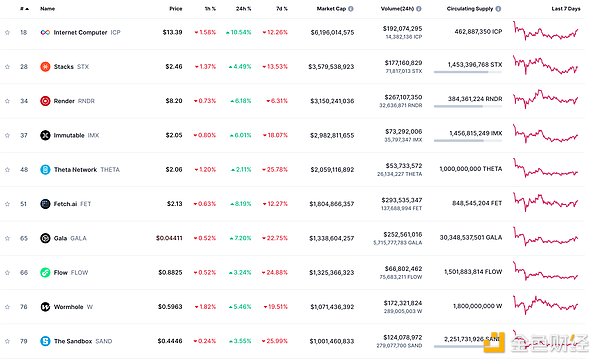600x364 pixels.
Task: Toggle the watchlist star for Fetch.ai
Action: coord(7,204)
